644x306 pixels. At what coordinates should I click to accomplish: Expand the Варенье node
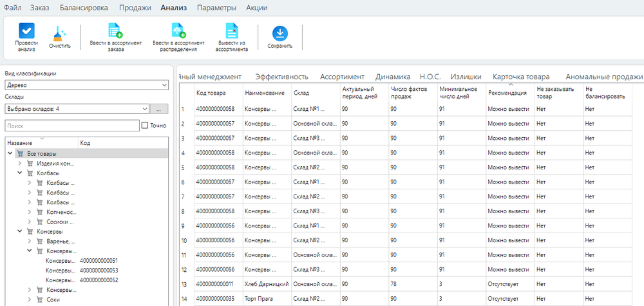[30, 242]
